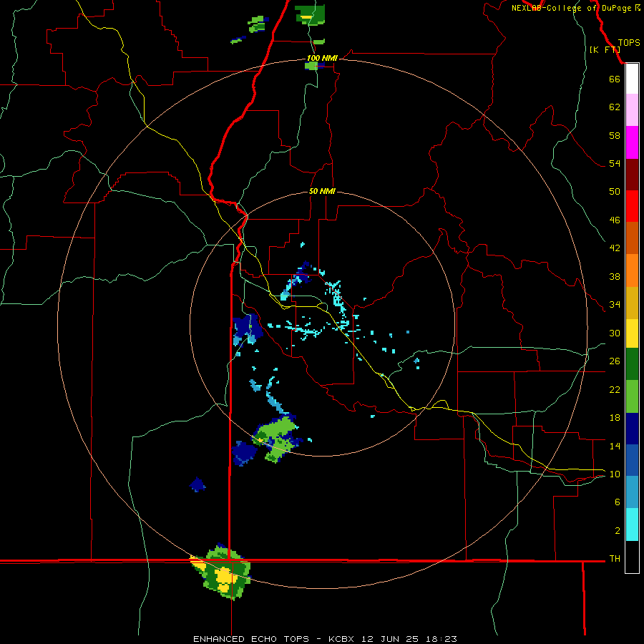This screenshot has height=644, width=644.
Task: Select the bright red swatch in the scale
Action: [632, 206]
